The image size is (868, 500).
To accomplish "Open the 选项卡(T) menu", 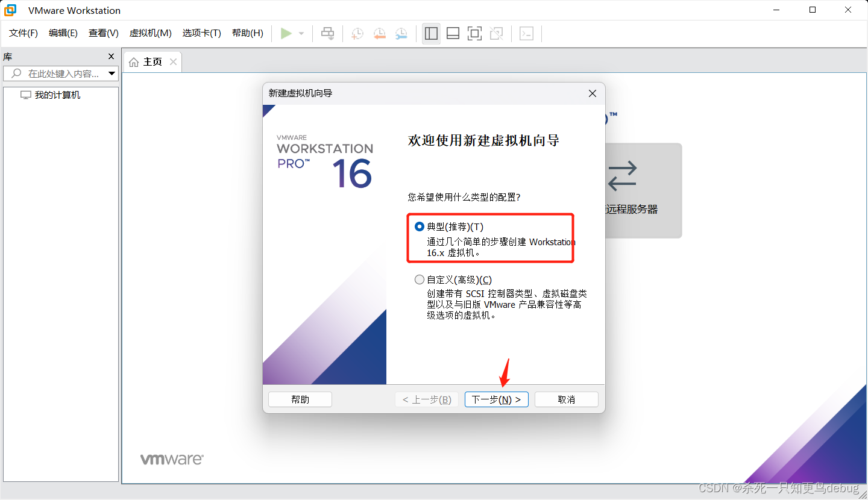I will click(x=202, y=33).
